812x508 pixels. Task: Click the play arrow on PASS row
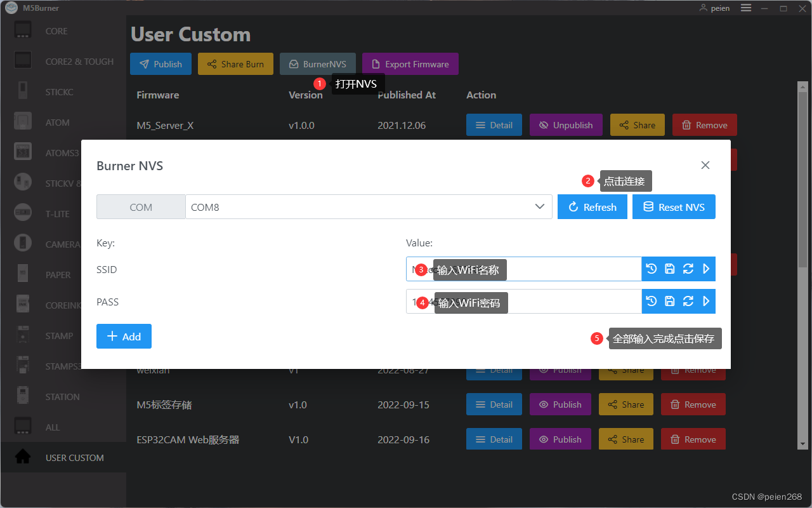point(706,302)
